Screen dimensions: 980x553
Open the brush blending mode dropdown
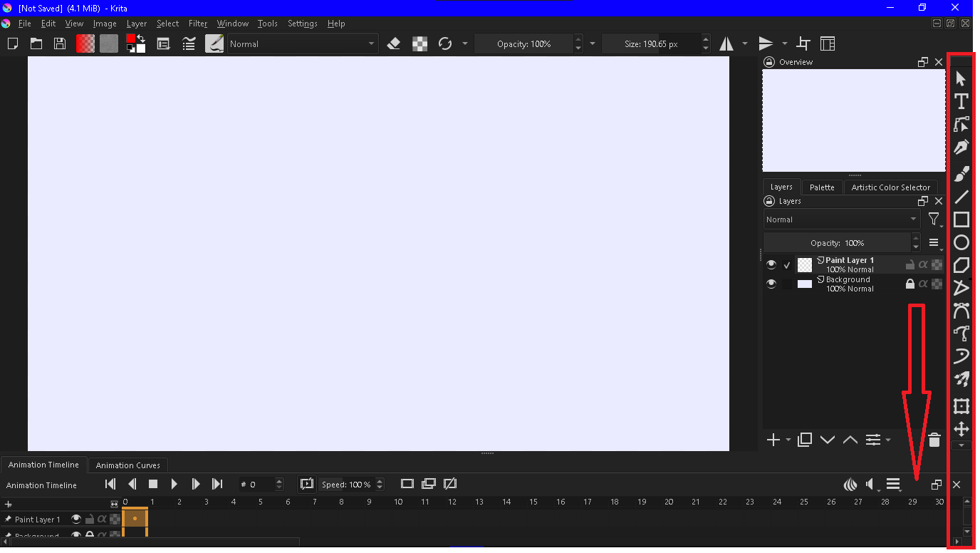[302, 44]
